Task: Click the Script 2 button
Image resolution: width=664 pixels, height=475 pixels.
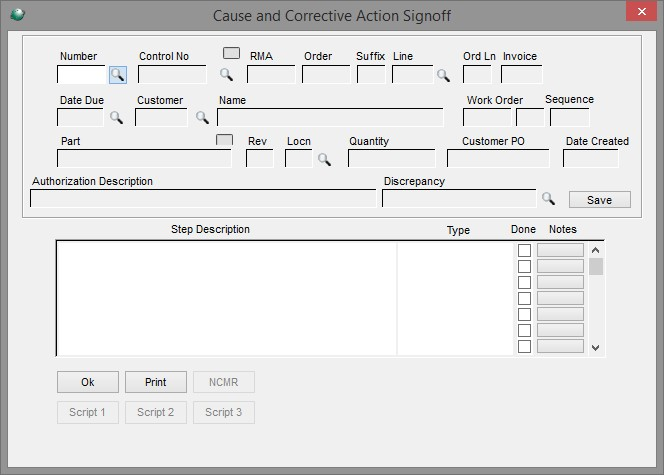Action: (156, 412)
